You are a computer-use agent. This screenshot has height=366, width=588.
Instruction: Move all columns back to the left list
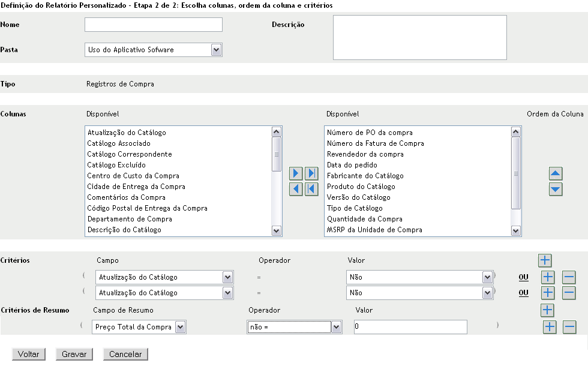(x=311, y=189)
